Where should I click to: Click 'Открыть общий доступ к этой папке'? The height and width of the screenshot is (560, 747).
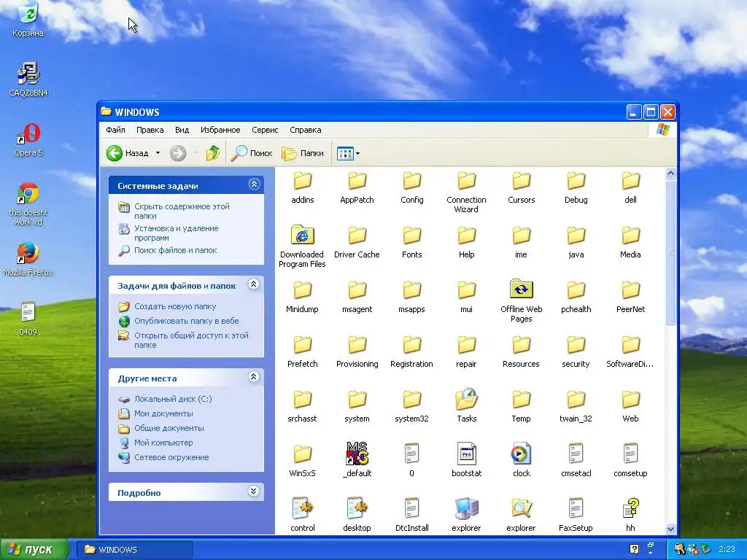[191, 340]
